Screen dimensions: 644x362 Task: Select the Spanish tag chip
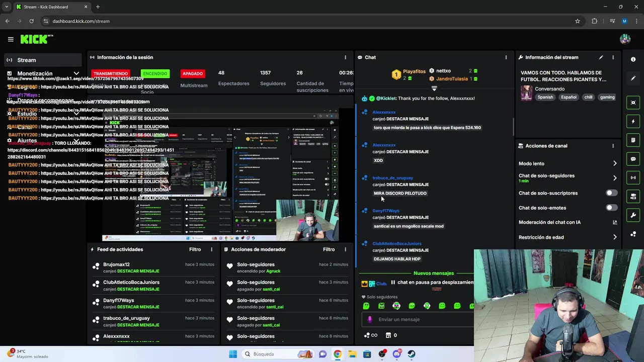(x=545, y=97)
